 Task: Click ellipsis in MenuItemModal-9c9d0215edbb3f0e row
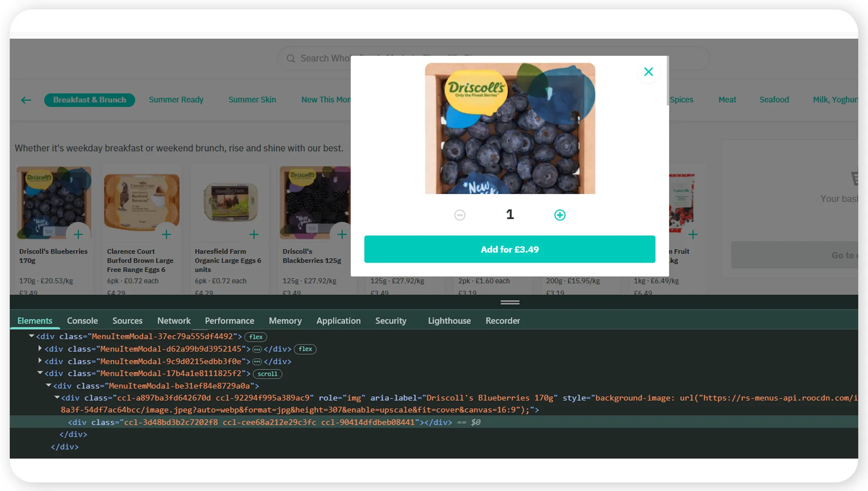257,362
